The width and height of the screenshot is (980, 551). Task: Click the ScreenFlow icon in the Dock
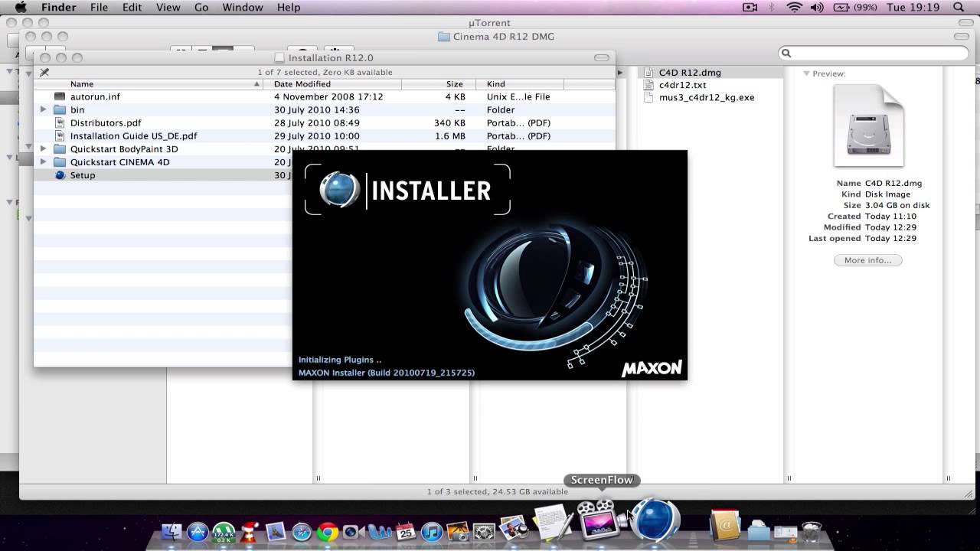point(599,520)
